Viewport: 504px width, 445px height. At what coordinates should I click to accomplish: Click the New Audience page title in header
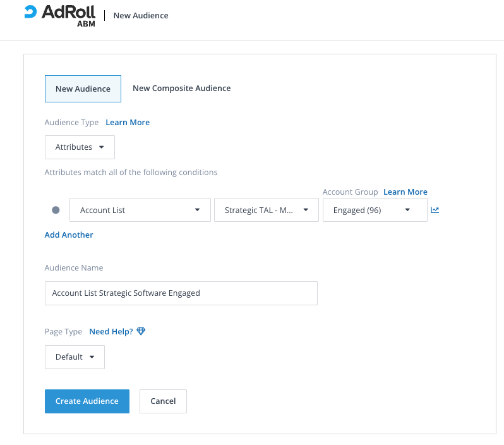click(141, 16)
